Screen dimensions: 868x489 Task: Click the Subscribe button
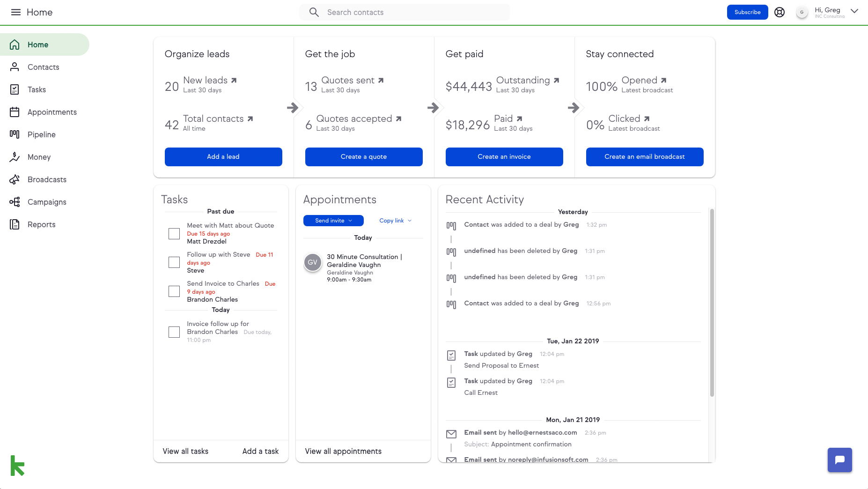click(747, 12)
